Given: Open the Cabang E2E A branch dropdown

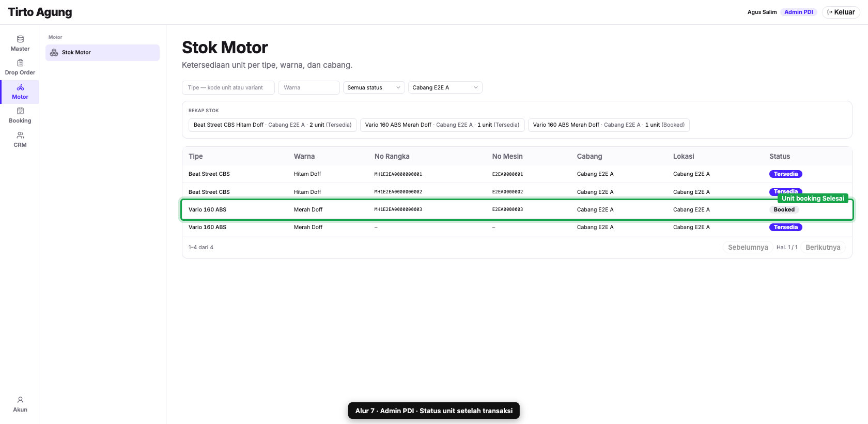Looking at the screenshot, I should pos(445,87).
